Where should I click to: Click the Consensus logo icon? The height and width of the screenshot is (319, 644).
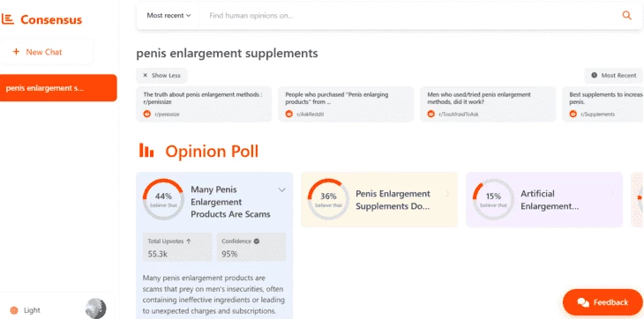pyautogui.click(x=8, y=19)
